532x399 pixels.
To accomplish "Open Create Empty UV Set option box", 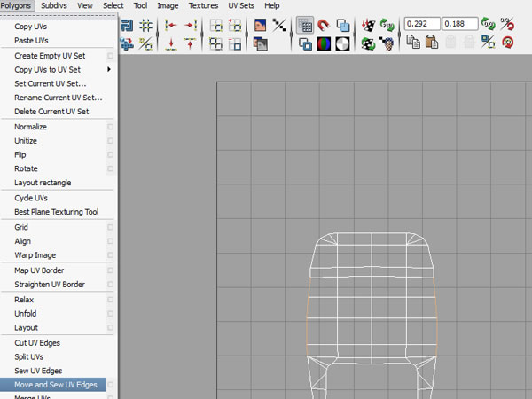I will click(x=110, y=55).
